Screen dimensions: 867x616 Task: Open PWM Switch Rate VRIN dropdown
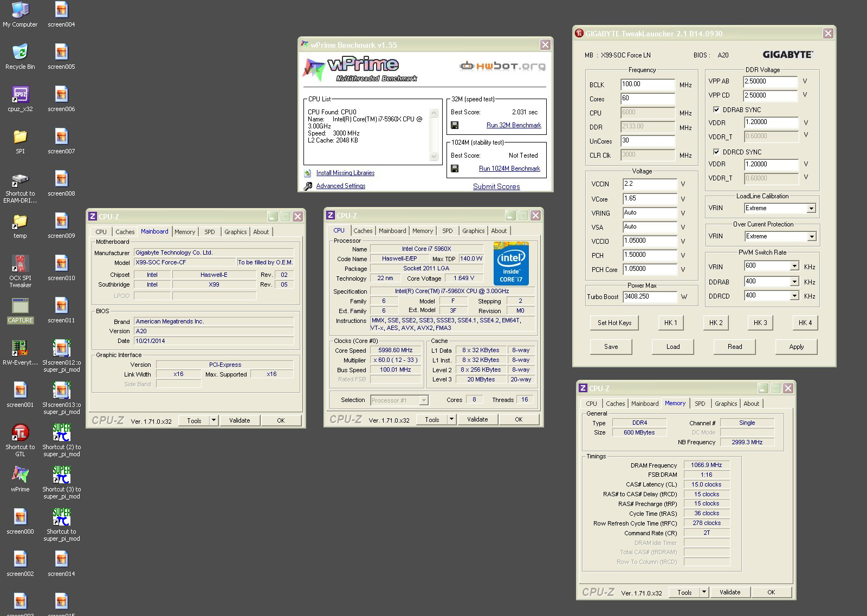[x=794, y=266]
